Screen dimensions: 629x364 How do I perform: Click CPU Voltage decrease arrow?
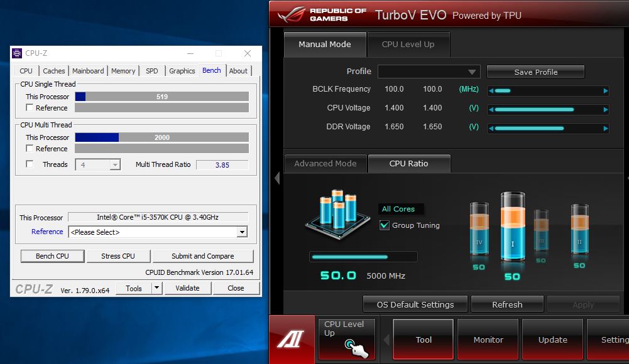pyautogui.click(x=491, y=110)
